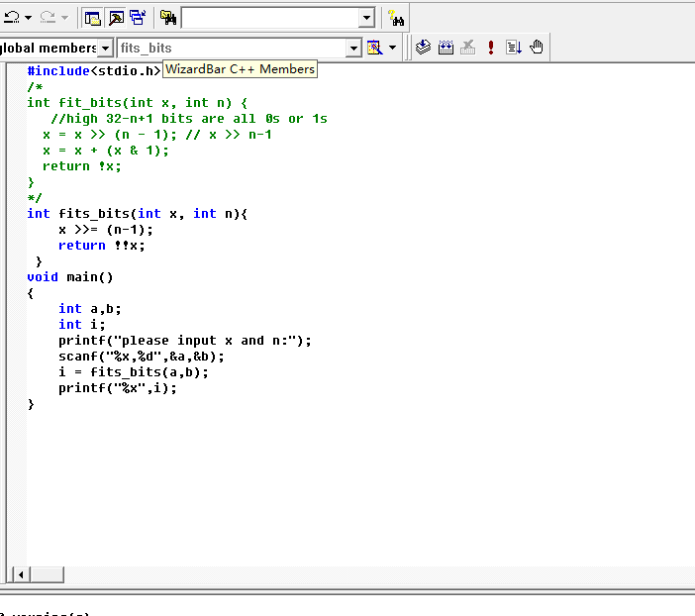The height and width of the screenshot is (616, 695).
Task: Click the line 'printf("%x",i);'
Action: coord(118,388)
